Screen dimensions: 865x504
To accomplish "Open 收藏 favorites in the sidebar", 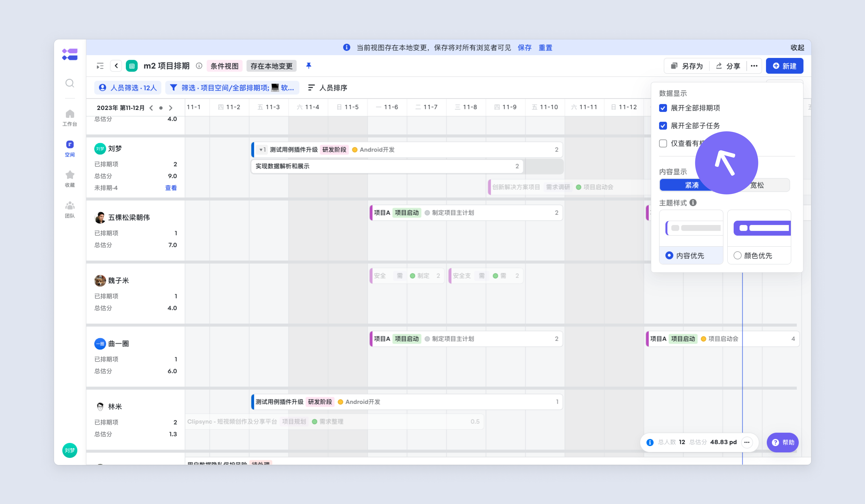I will [x=70, y=179].
